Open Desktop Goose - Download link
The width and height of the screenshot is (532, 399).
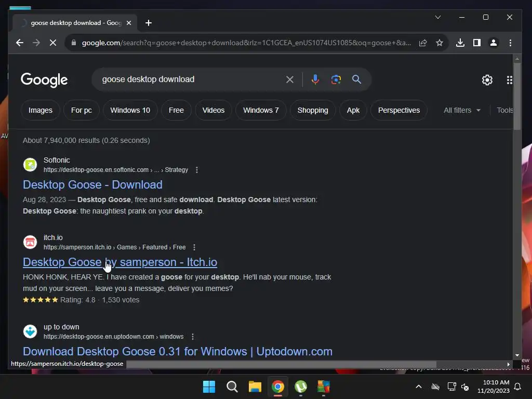point(92,184)
